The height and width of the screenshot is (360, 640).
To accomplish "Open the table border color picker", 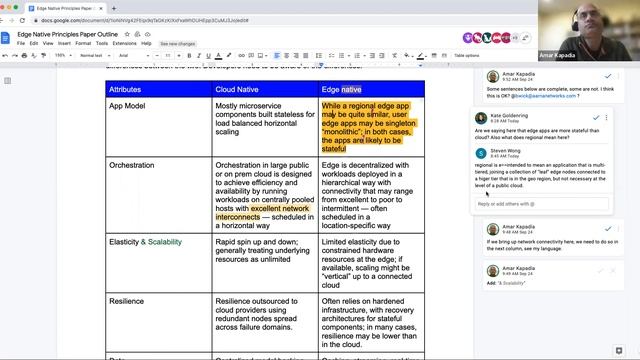I will (x=420, y=56).
